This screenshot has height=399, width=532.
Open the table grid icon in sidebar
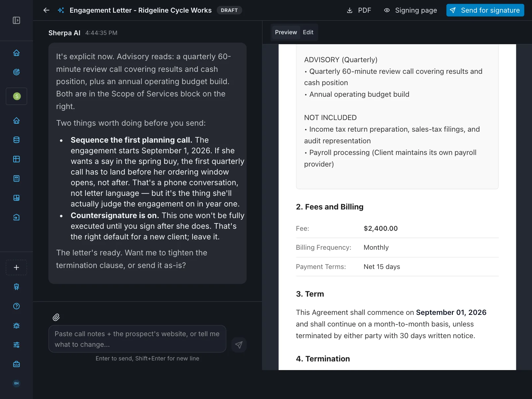coord(16,159)
